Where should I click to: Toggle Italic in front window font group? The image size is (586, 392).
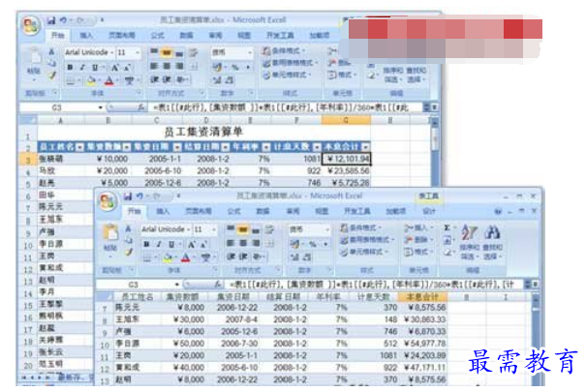tap(159, 245)
